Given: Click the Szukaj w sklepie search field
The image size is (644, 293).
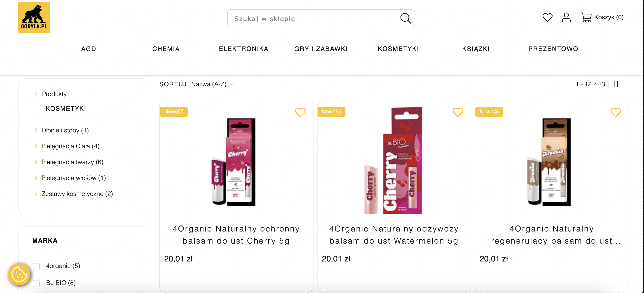Looking at the screenshot, I should pos(312,19).
